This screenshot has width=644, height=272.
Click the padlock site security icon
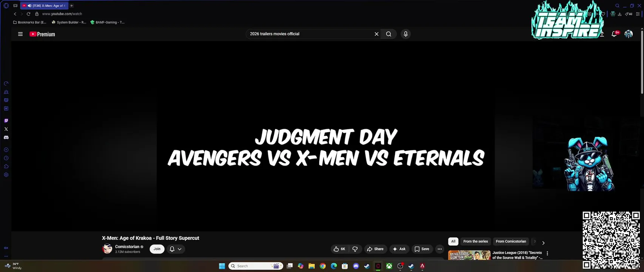pos(37,14)
